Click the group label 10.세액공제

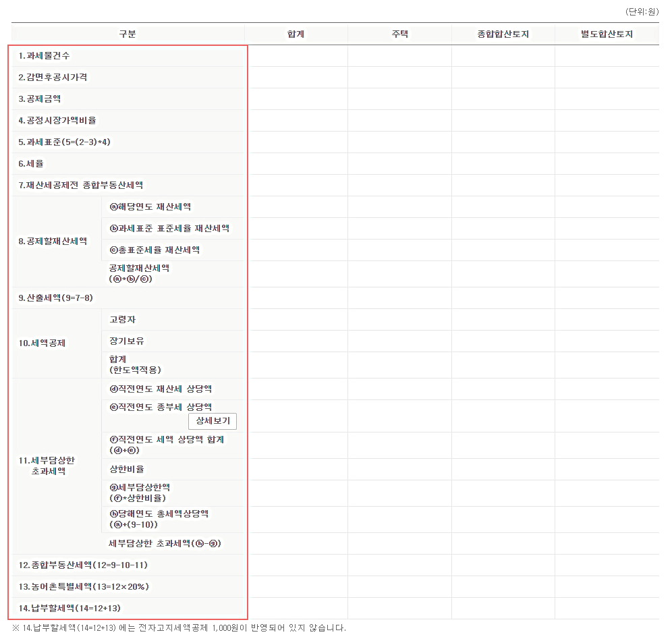pyautogui.click(x=42, y=343)
